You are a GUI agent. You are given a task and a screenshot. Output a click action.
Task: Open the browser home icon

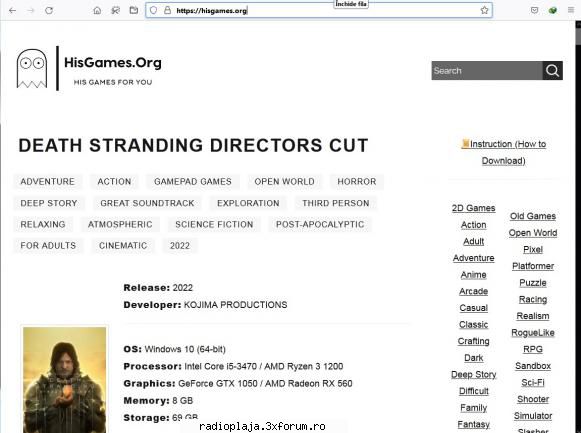[x=97, y=10]
